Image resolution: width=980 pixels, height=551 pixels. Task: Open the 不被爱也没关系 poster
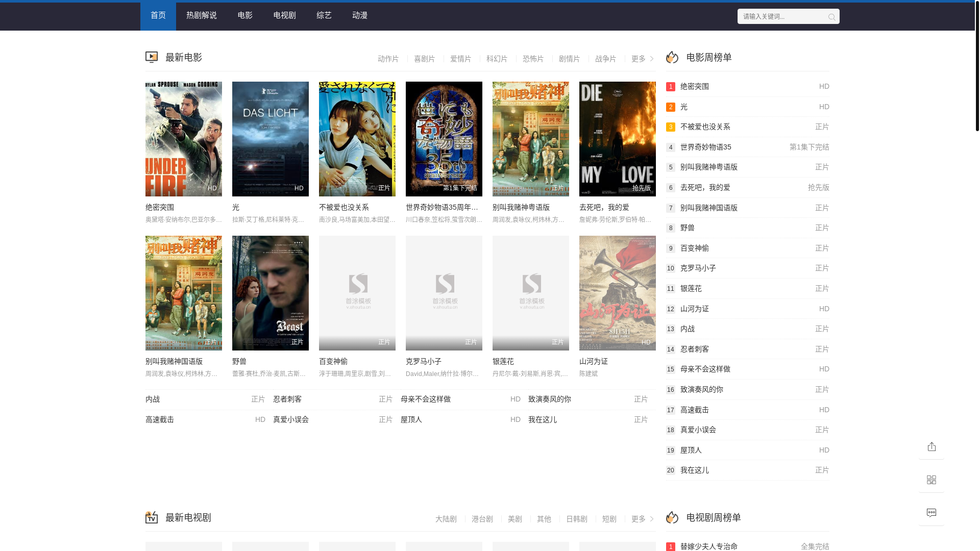pos(357,139)
